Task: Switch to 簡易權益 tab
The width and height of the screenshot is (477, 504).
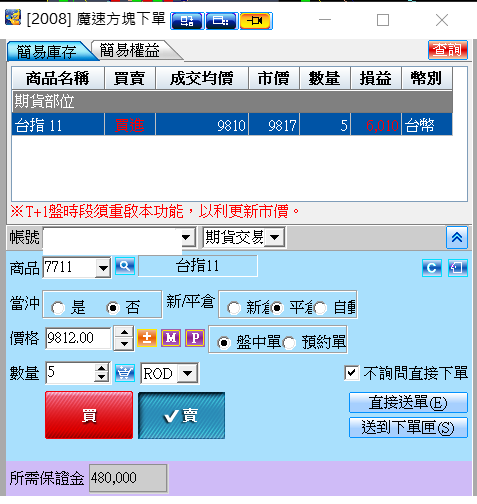Action: (x=132, y=50)
